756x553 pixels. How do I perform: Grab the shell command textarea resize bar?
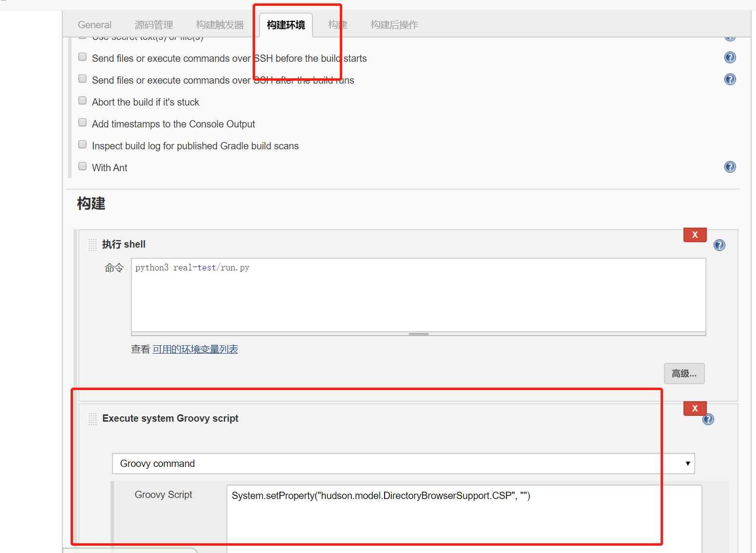(418, 334)
